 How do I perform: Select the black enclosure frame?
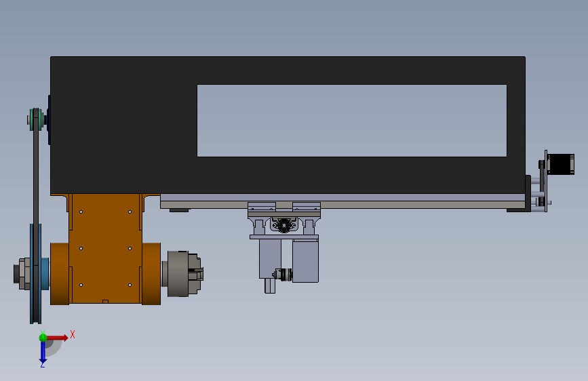pyautogui.click(x=123, y=124)
